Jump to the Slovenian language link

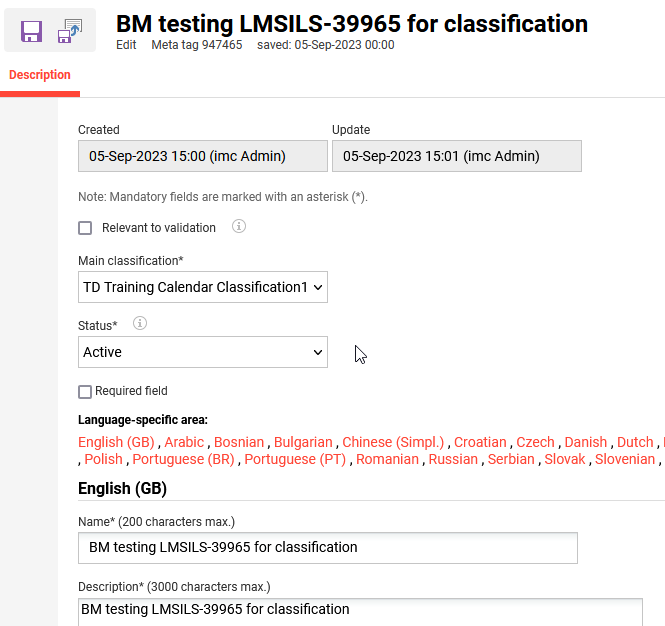point(625,459)
